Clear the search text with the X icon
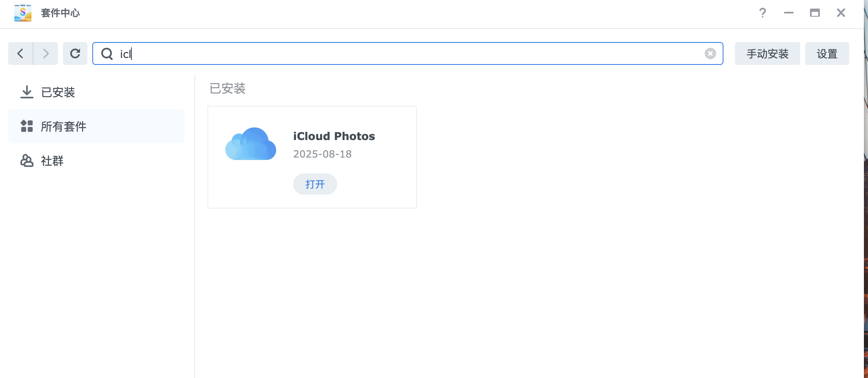Image resolution: width=868 pixels, height=378 pixels. tap(710, 54)
